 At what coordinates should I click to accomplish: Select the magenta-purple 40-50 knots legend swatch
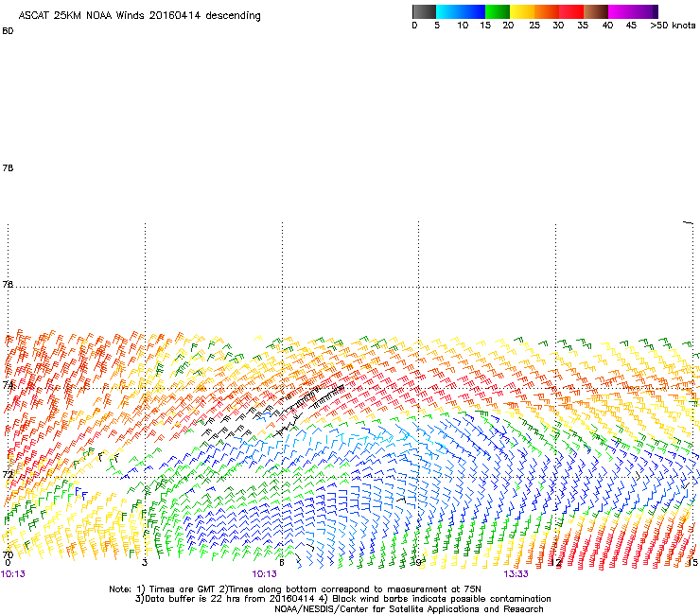pyautogui.click(x=633, y=11)
